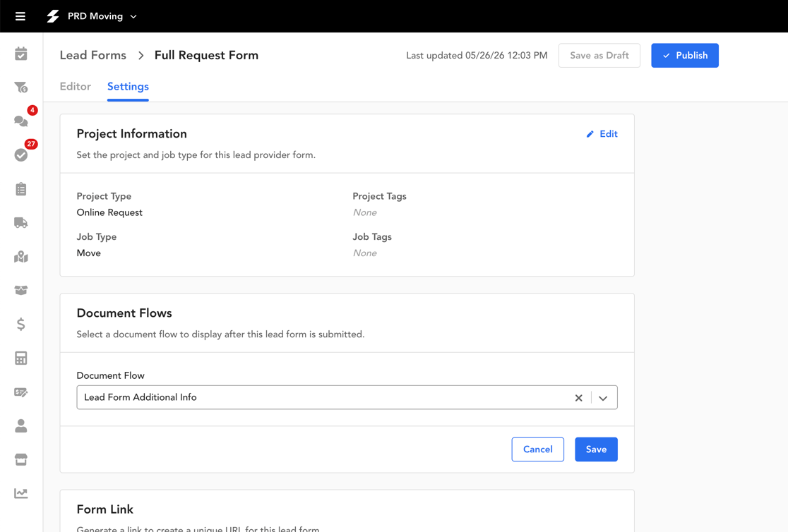Click the Save as Draft button

point(599,55)
